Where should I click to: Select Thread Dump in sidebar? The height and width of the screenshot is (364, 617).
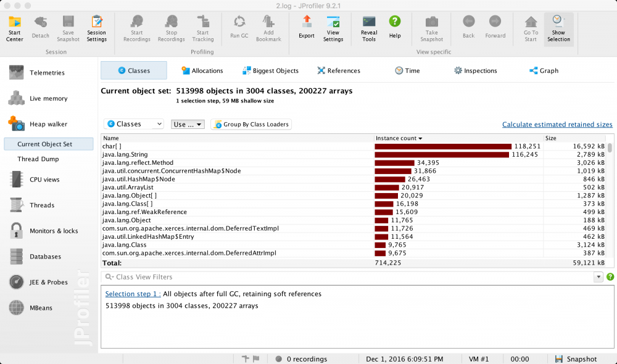38,159
